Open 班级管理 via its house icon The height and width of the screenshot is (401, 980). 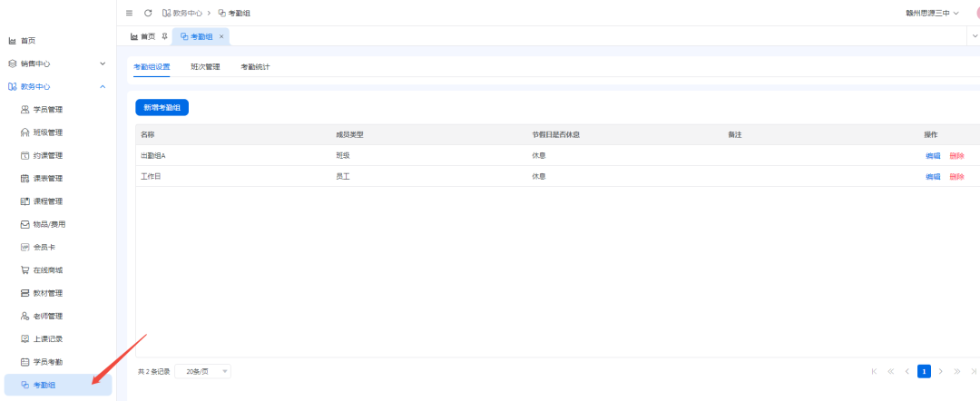pos(25,132)
